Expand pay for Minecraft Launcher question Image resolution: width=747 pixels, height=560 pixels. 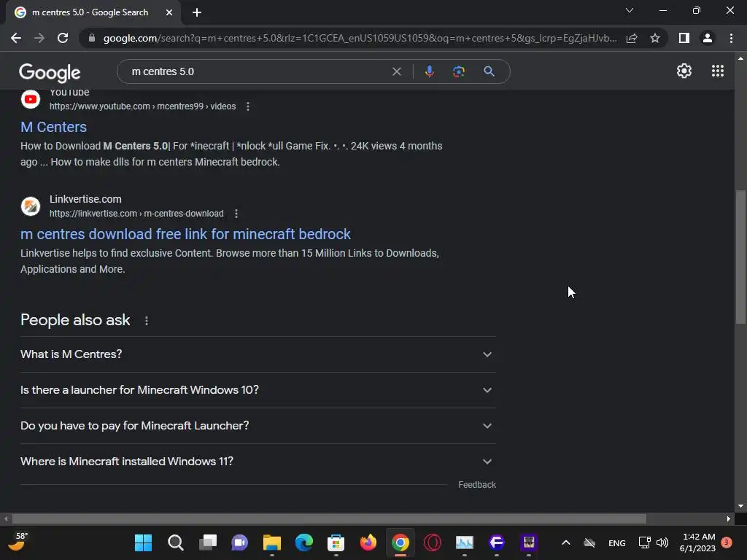pyautogui.click(x=258, y=426)
